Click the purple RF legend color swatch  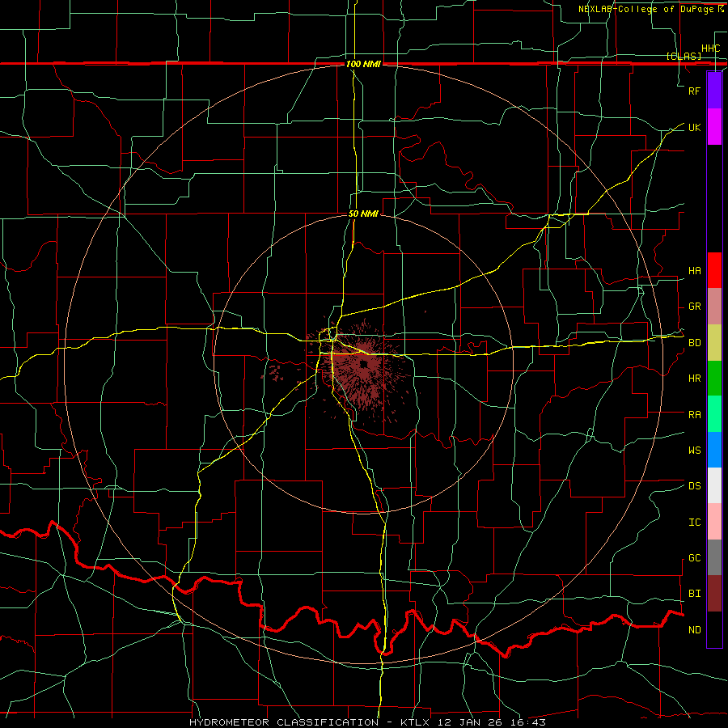tap(714, 91)
